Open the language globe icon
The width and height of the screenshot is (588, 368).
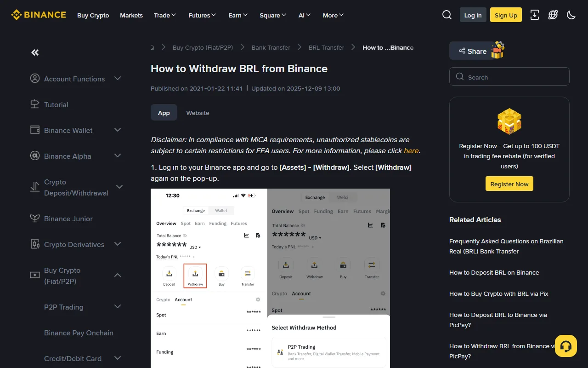click(x=553, y=15)
